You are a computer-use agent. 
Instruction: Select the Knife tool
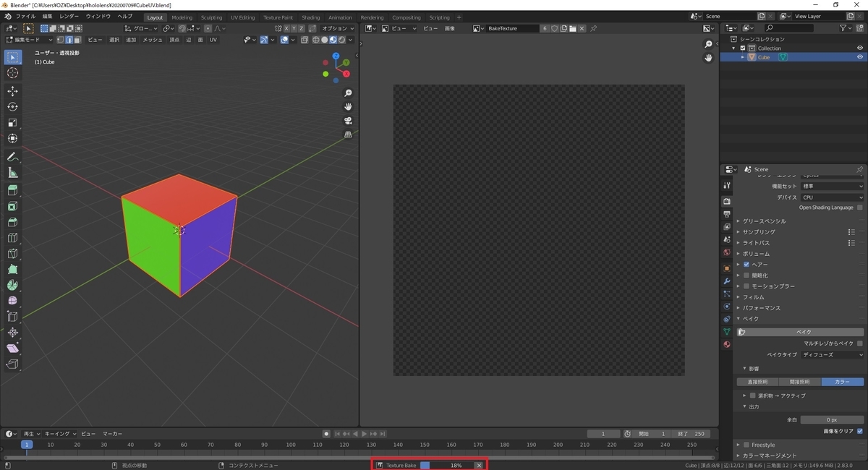(12, 254)
